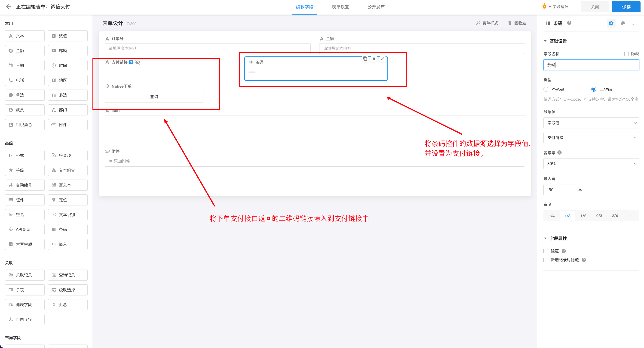644x348 pixels.
Task: Check 隐藏 next to 字段名称
Action: [x=626, y=54]
